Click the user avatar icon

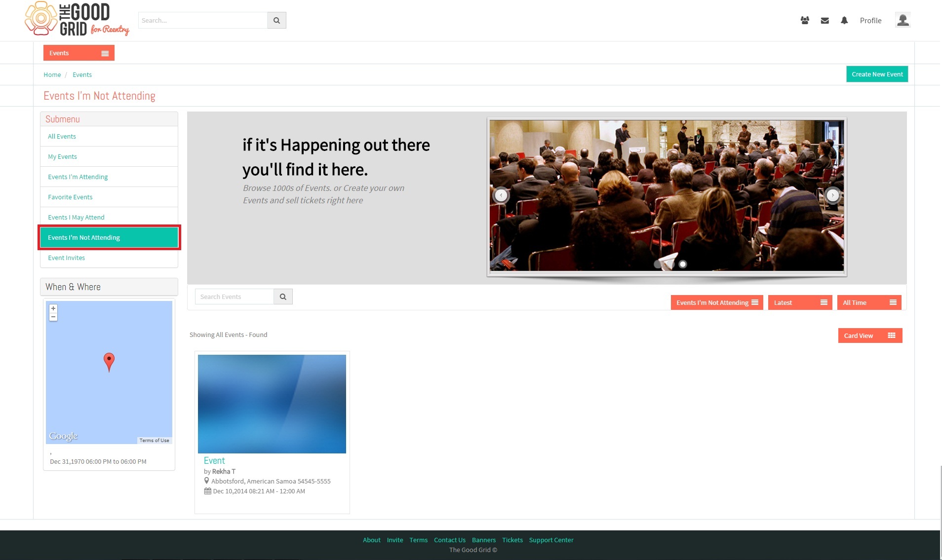click(903, 20)
